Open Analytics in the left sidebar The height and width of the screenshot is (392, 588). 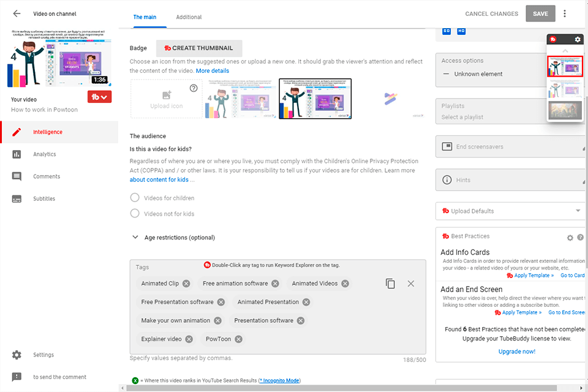coord(44,154)
